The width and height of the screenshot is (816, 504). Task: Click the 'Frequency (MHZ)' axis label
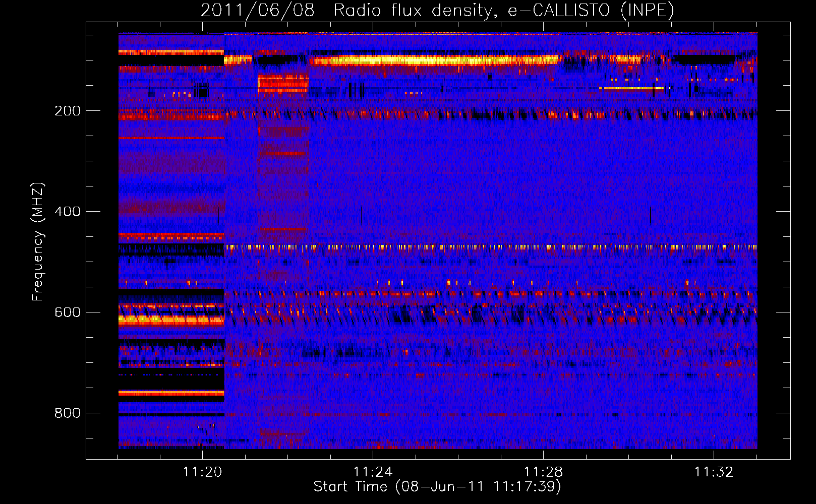click(37, 242)
